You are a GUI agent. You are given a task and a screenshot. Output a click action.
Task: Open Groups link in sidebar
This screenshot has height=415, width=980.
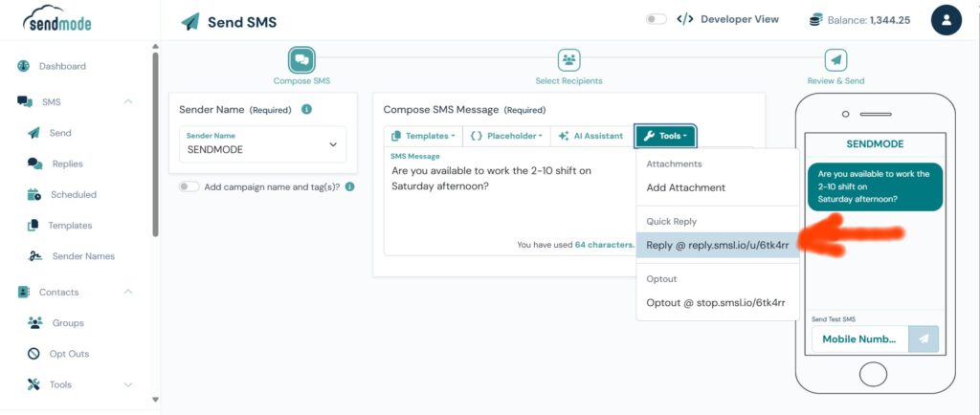click(x=68, y=322)
